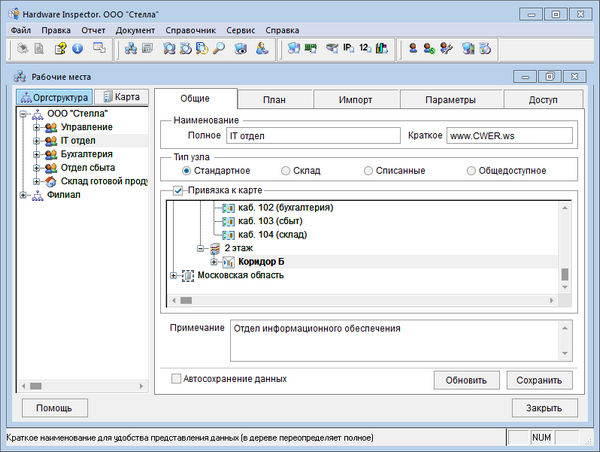Click the org structure icon in toolbar

click(130, 48)
